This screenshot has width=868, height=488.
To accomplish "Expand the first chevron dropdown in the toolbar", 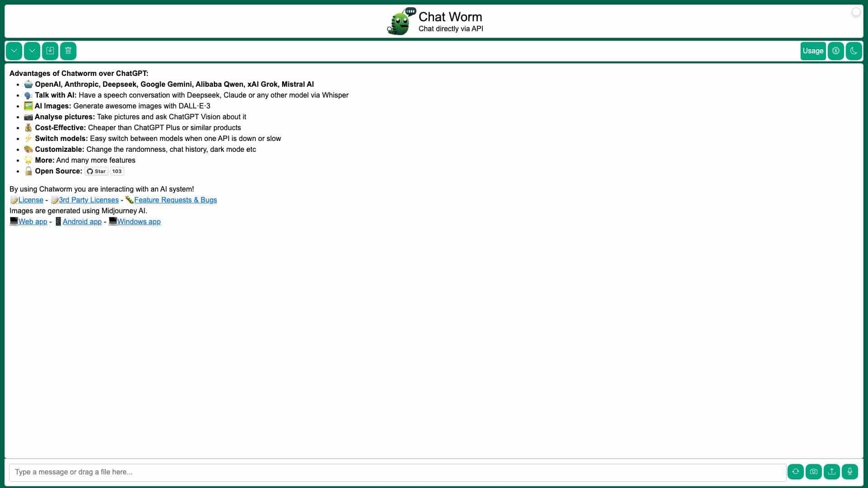I will point(14,51).
